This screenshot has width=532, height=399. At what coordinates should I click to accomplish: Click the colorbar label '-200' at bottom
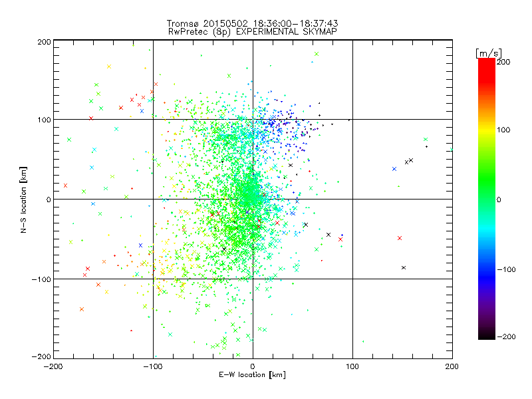506,336
